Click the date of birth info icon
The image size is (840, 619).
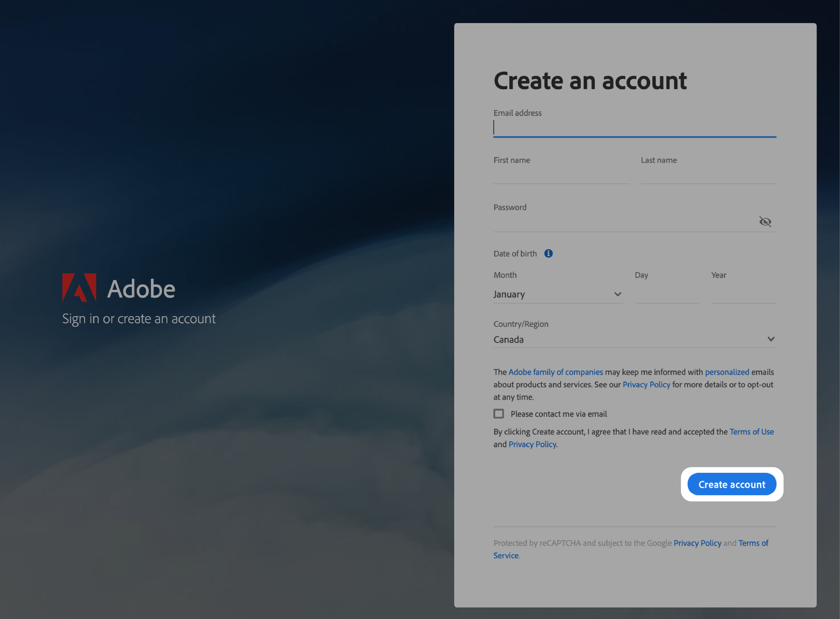click(548, 254)
